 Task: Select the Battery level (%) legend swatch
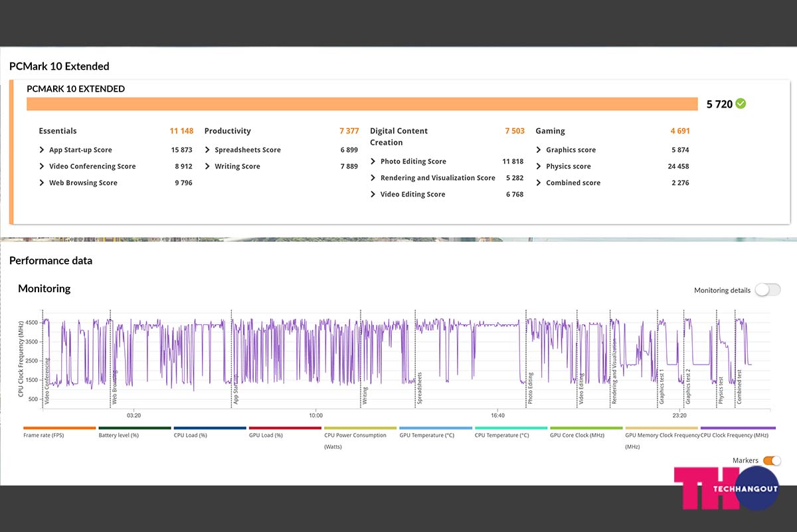(x=135, y=428)
